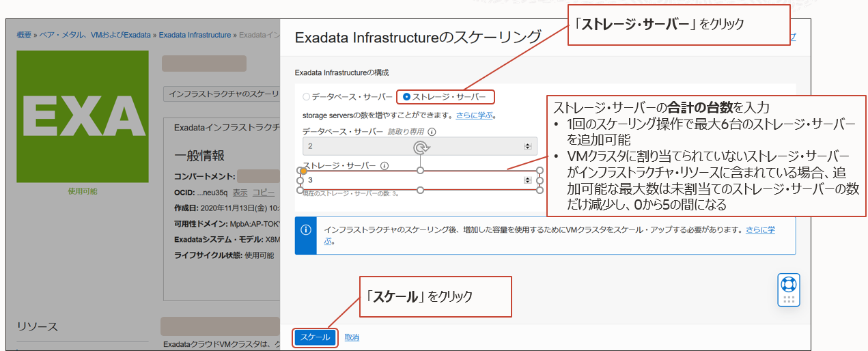Click info icon beside 読取り専用 label

coord(432,132)
